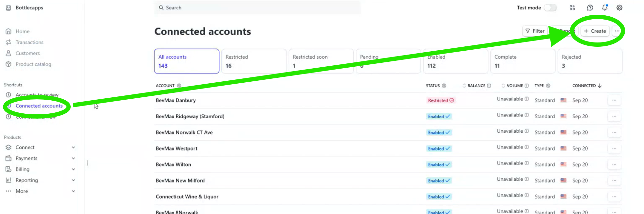The width and height of the screenshot is (644, 214).
Task: Select the Complete tab showing 11
Action: point(523,61)
